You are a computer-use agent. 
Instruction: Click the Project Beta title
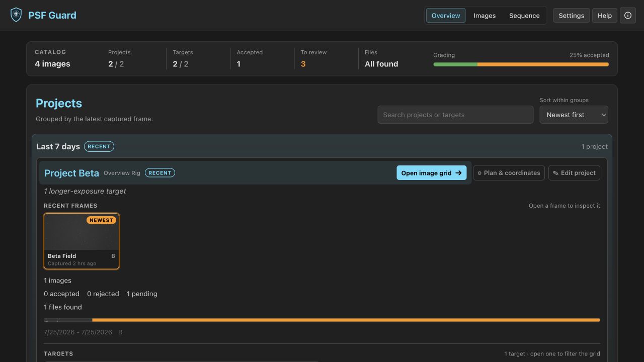point(71,173)
